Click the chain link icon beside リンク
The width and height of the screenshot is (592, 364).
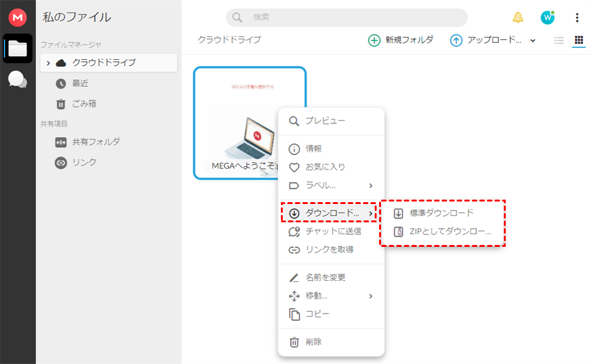61,162
